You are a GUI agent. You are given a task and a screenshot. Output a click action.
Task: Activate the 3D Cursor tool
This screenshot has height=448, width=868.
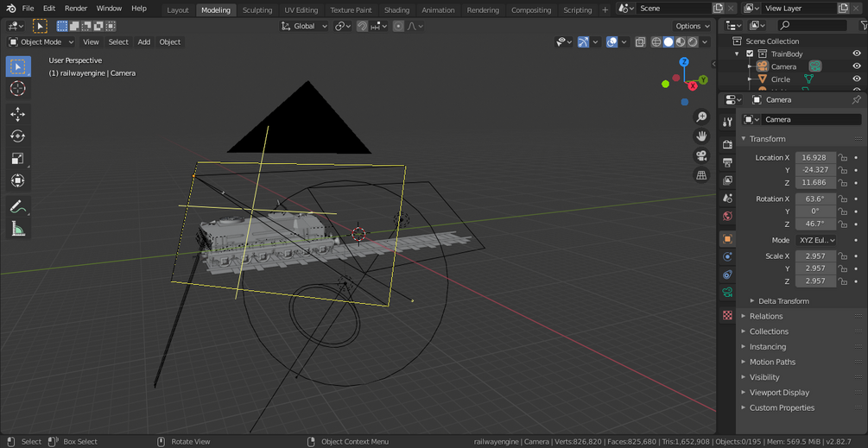18,89
